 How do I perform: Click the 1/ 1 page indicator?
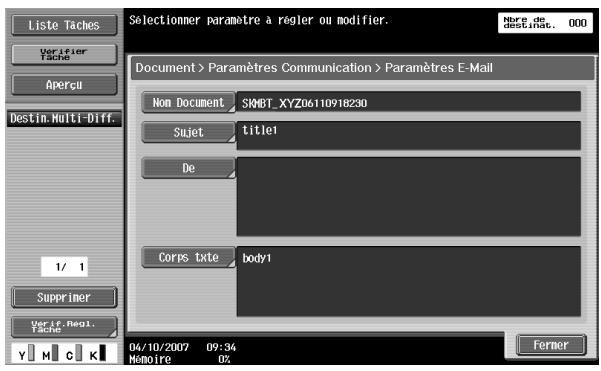pyautogui.click(x=64, y=267)
